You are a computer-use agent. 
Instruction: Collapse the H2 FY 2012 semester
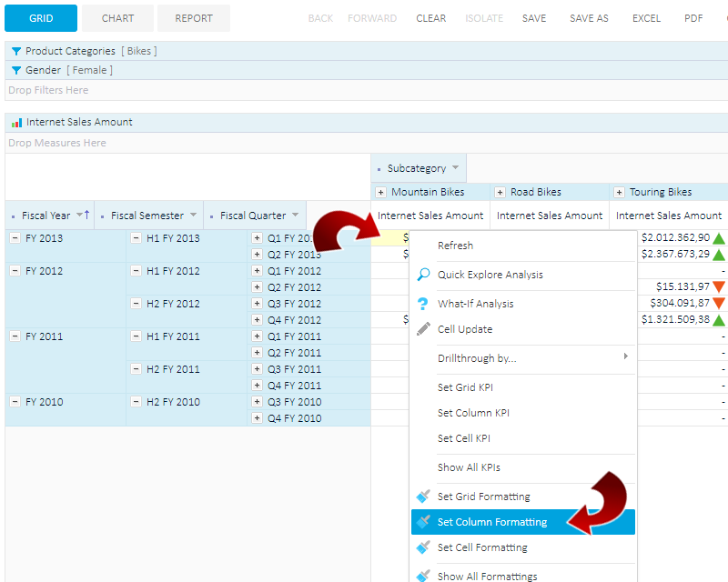click(136, 304)
